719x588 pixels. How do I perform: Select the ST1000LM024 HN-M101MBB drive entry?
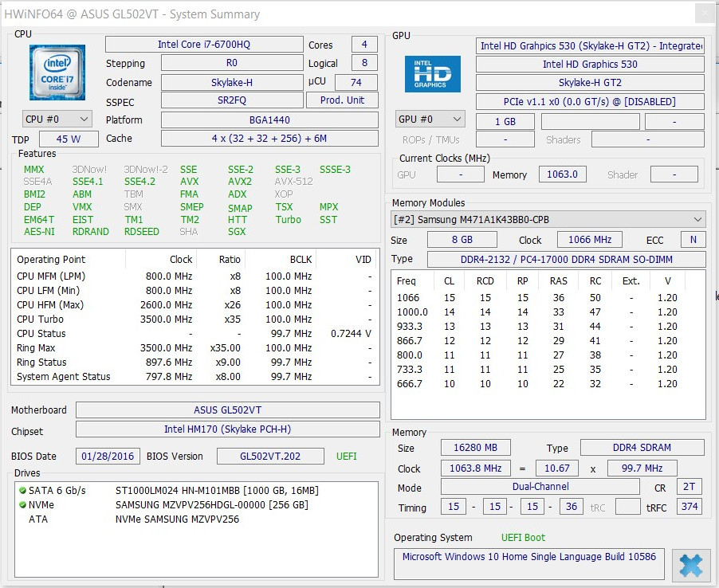click(x=217, y=491)
